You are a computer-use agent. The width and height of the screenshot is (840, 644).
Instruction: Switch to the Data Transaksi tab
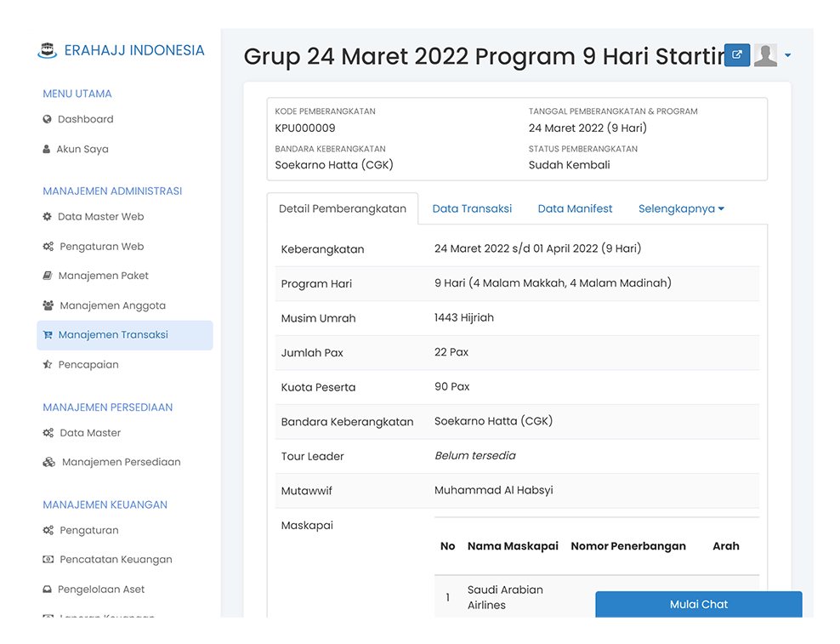pyautogui.click(x=472, y=208)
